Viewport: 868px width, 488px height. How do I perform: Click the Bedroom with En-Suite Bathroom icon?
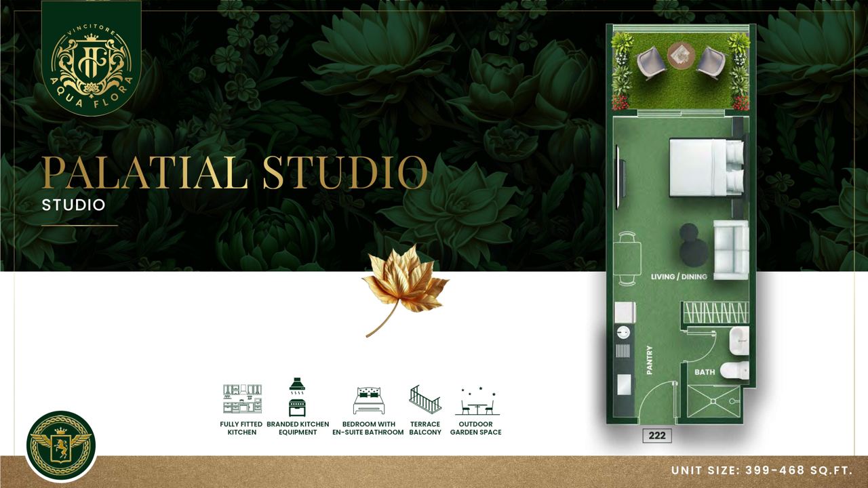pos(368,401)
